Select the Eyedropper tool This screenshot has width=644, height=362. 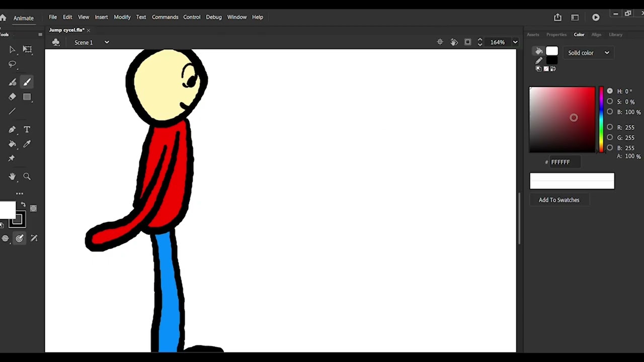click(27, 144)
